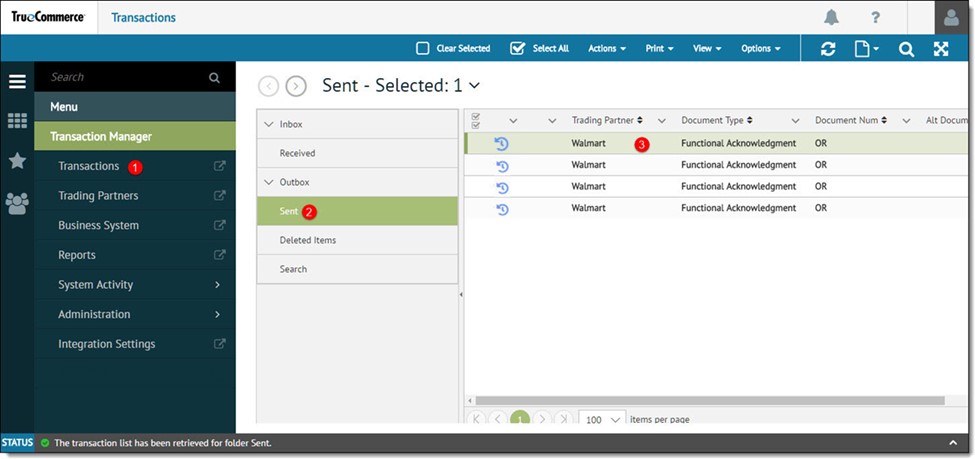The width and height of the screenshot is (975, 459).
Task: Select the Deleted Items folder
Action: [308, 240]
